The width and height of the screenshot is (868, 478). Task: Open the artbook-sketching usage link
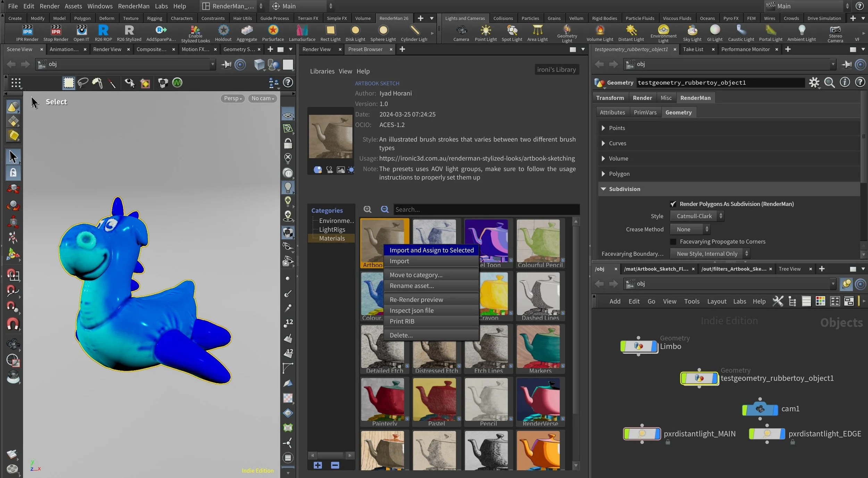(477, 159)
